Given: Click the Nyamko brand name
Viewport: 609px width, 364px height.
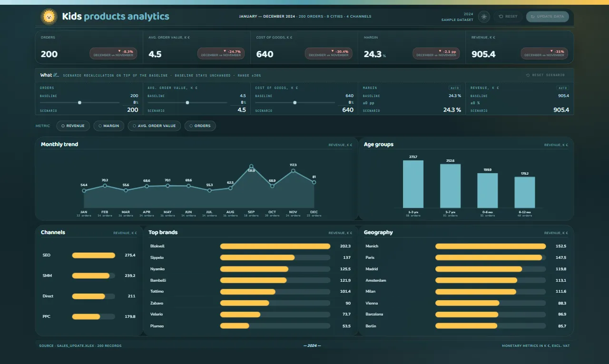Looking at the screenshot, I should (x=157, y=269).
